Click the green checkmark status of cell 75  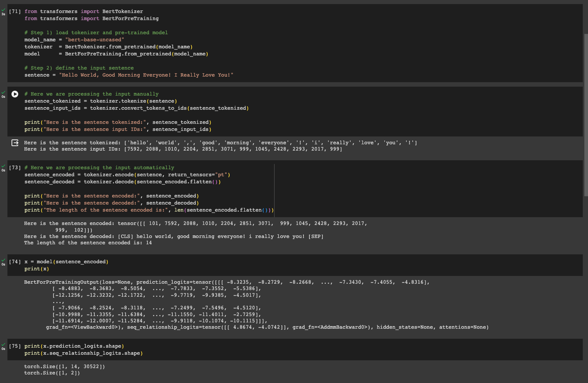pyautogui.click(x=3, y=344)
